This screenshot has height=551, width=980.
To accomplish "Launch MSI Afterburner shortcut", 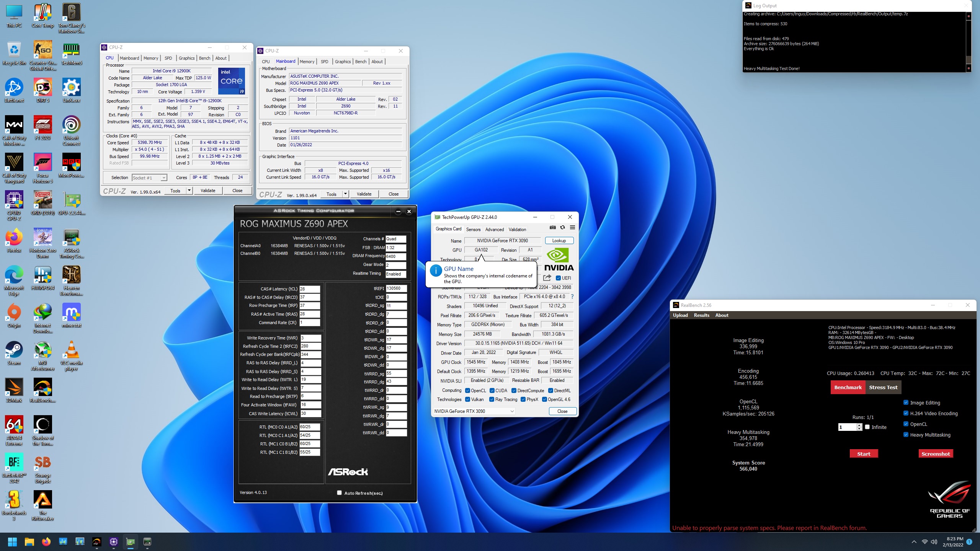I will [42, 355].
